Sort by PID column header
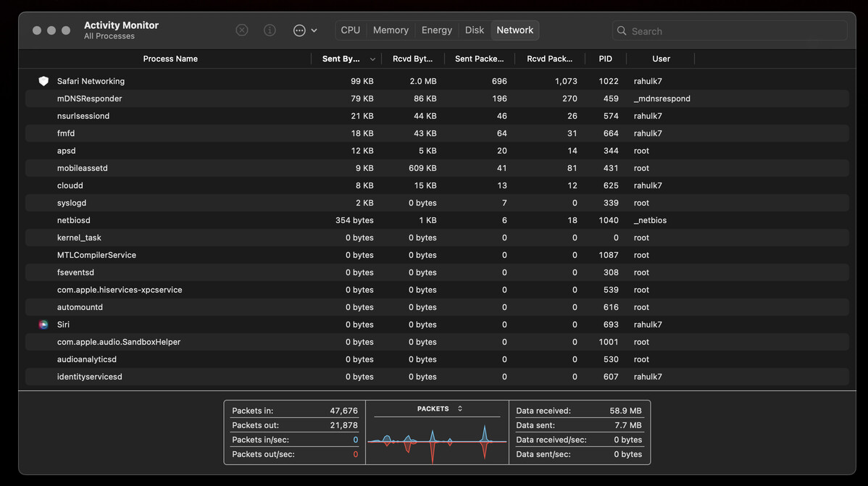The height and width of the screenshot is (486, 868). (606, 59)
